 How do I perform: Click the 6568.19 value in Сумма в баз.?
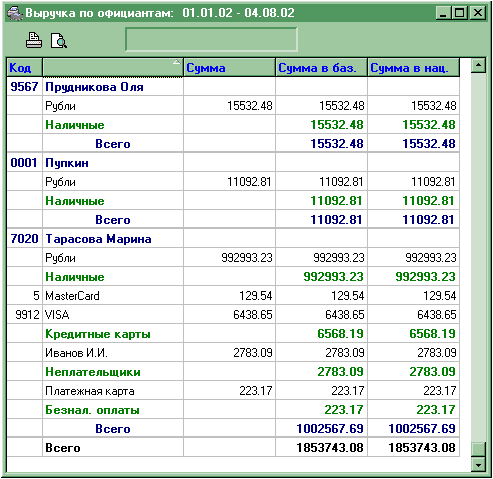click(x=340, y=334)
